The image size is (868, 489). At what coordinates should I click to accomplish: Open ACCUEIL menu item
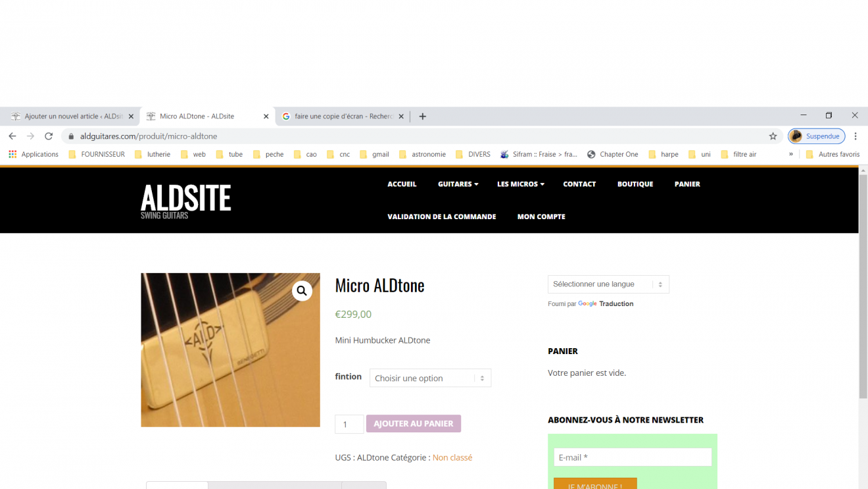click(x=402, y=184)
